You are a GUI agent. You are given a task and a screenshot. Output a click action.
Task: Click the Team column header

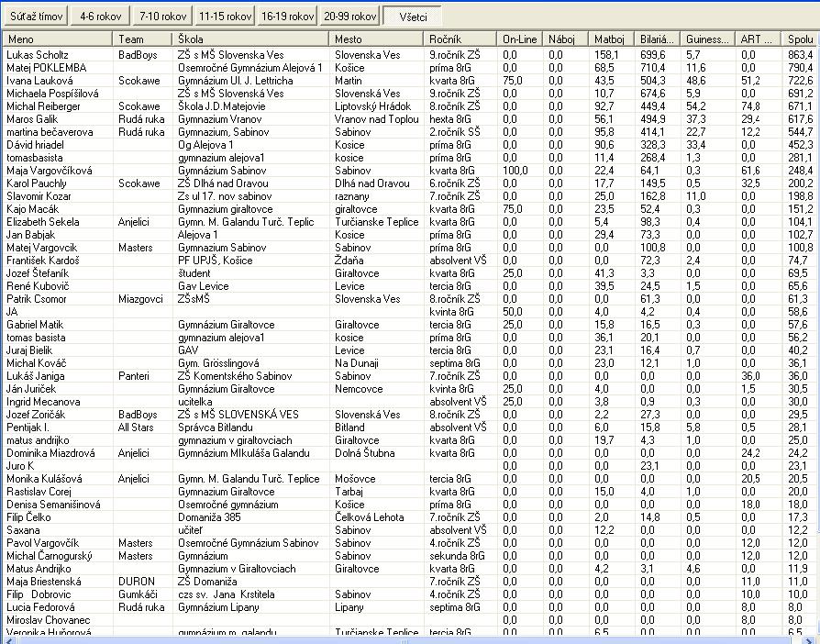142,39
